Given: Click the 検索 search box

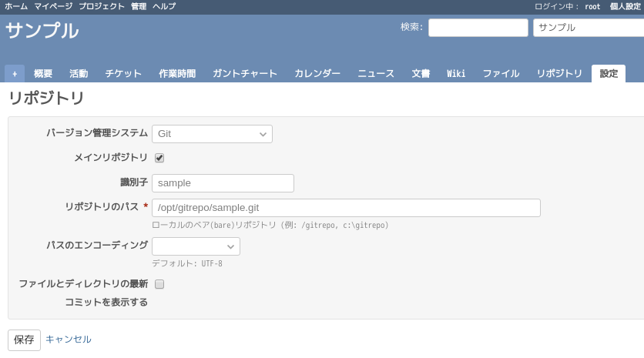Looking at the screenshot, I should pyautogui.click(x=478, y=28).
